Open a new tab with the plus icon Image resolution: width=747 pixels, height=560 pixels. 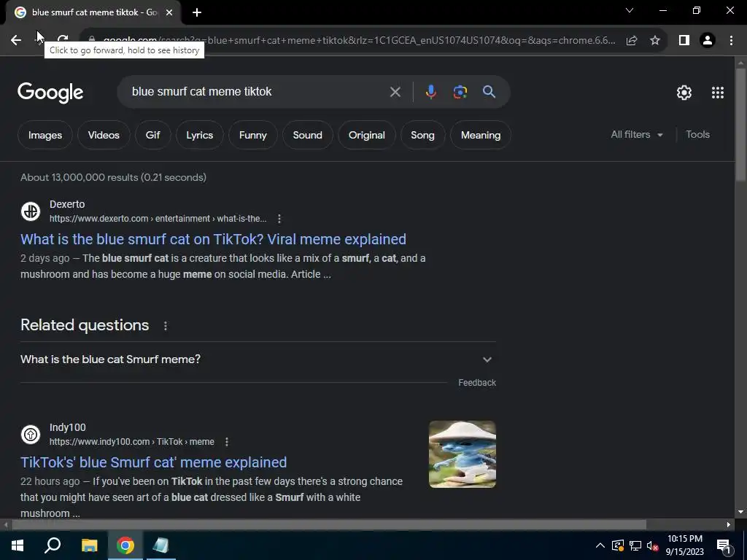(197, 13)
